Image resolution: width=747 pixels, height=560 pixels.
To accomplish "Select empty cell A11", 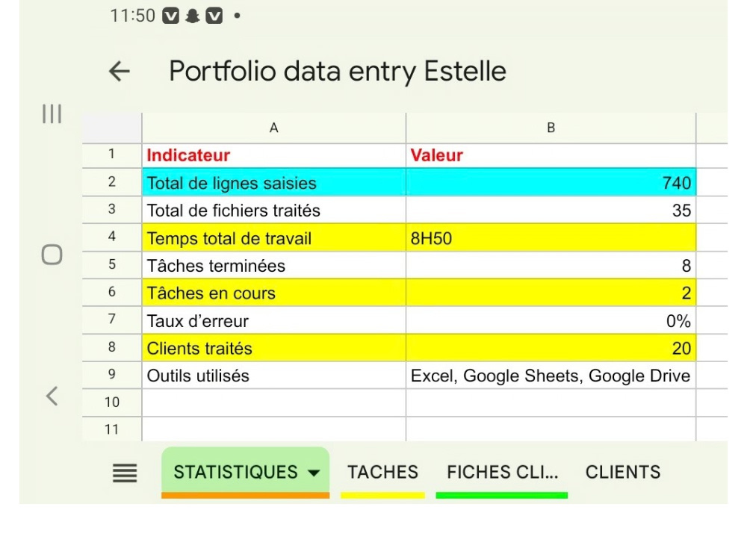I will pyautogui.click(x=274, y=429).
